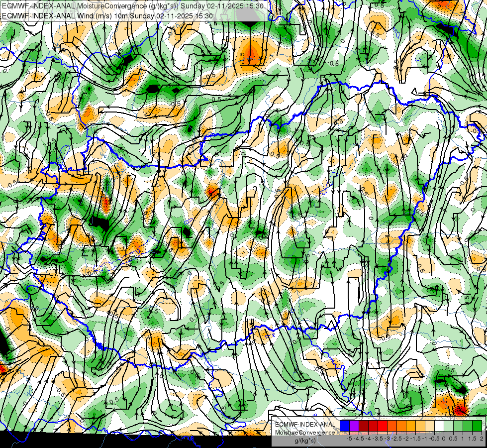This screenshot has width=487, height=448.
Task: Click the legend tick value '-4.5'
Action: (359, 439)
